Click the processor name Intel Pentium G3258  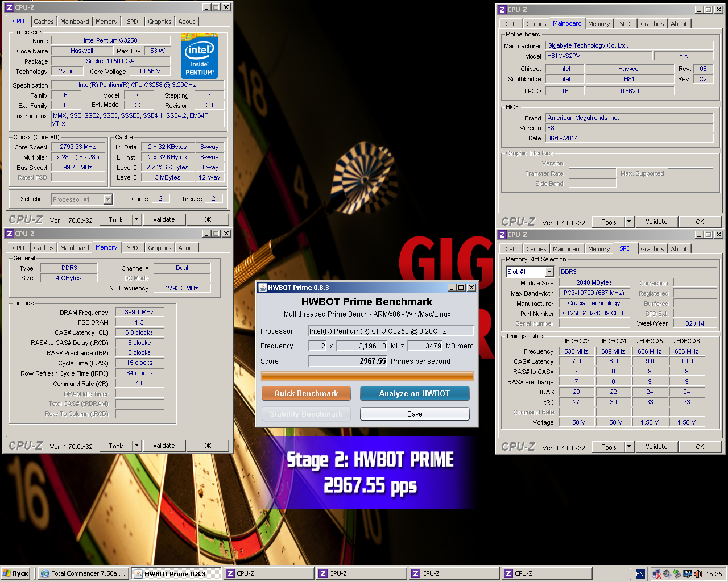[110, 40]
